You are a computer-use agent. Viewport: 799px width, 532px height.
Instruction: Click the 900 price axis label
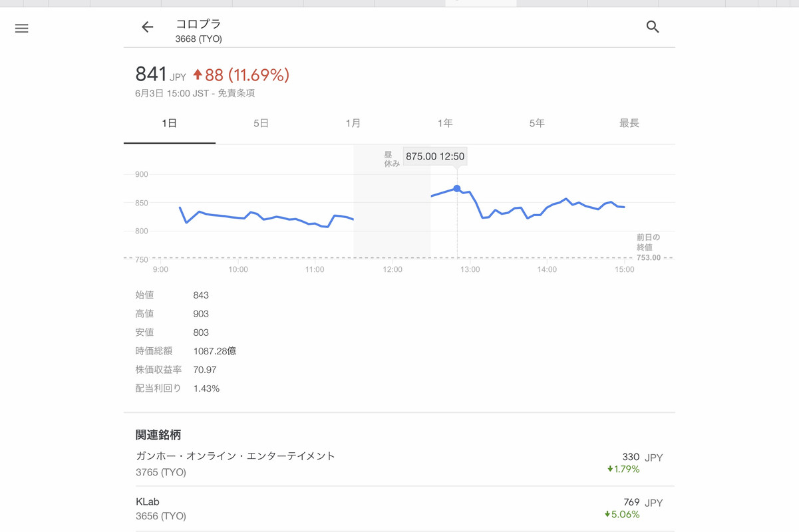click(142, 174)
